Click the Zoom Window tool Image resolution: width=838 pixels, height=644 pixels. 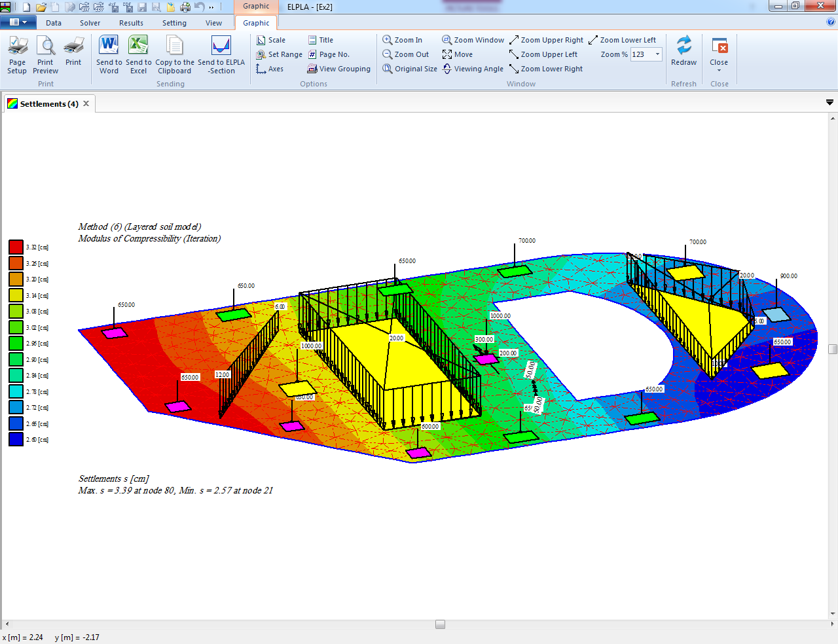point(473,40)
